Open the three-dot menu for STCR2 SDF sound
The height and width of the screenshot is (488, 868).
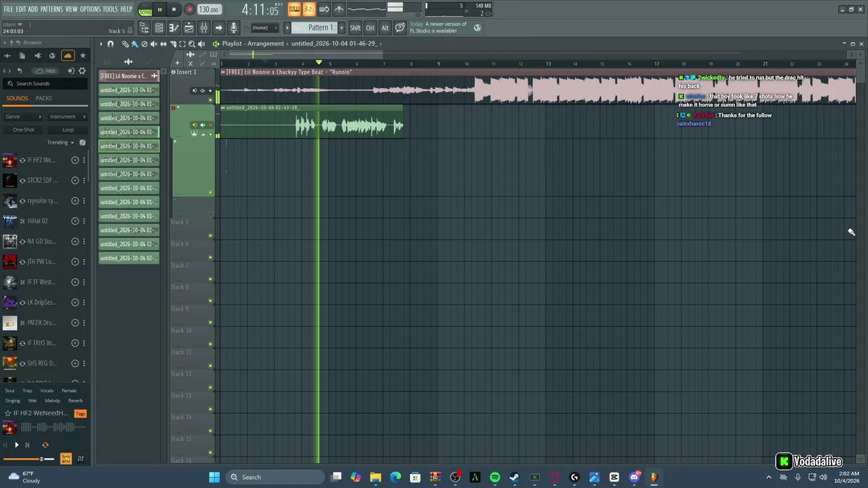[84, 180]
